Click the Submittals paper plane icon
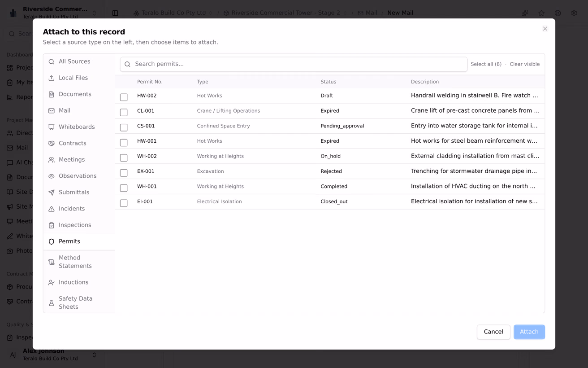The width and height of the screenshot is (588, 368). pyautogui.click(x=52, y=193)
